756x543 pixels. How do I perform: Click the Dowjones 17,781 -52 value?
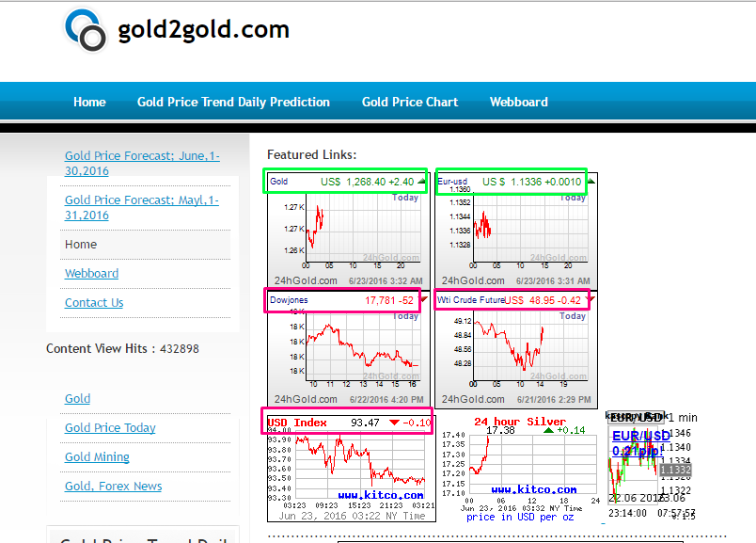tap(389, 300)
